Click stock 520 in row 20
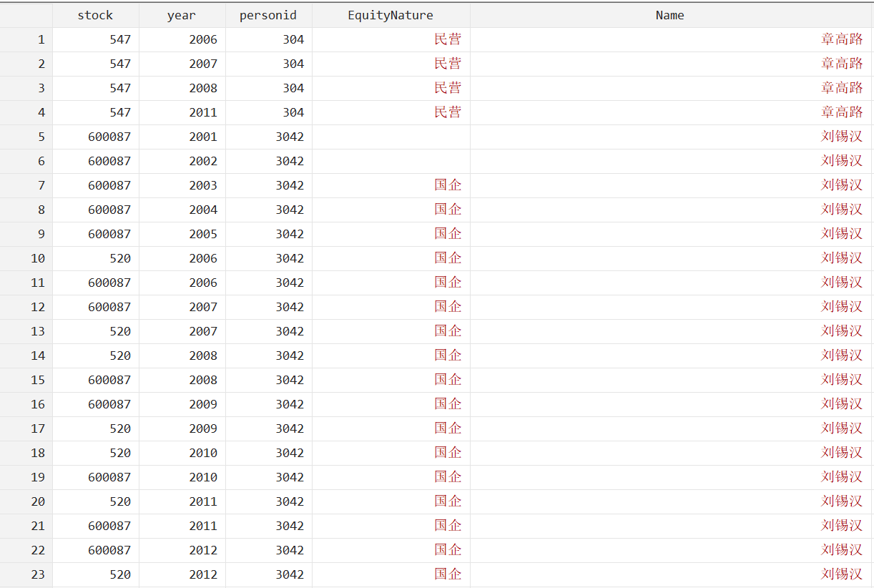 coord(120,501)
